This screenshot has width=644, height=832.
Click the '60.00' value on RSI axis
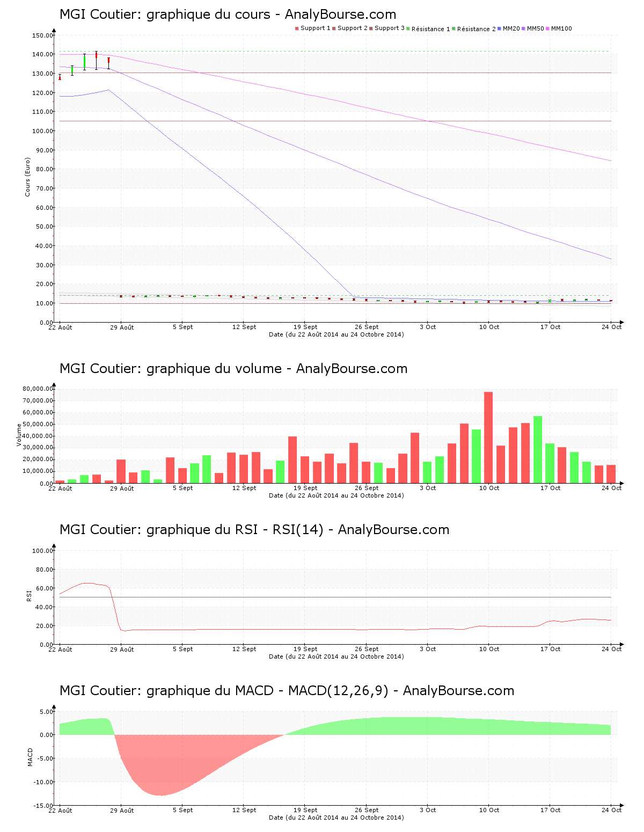pos(44,588)
